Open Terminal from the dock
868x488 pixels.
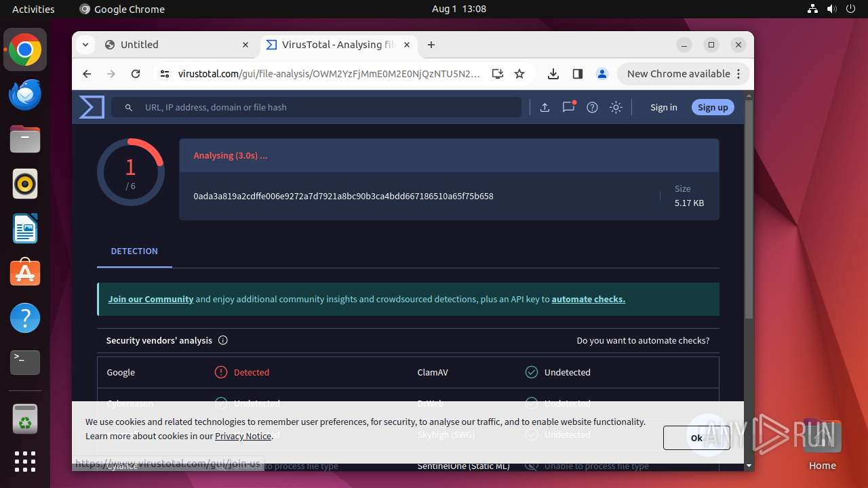coord(25,363)
